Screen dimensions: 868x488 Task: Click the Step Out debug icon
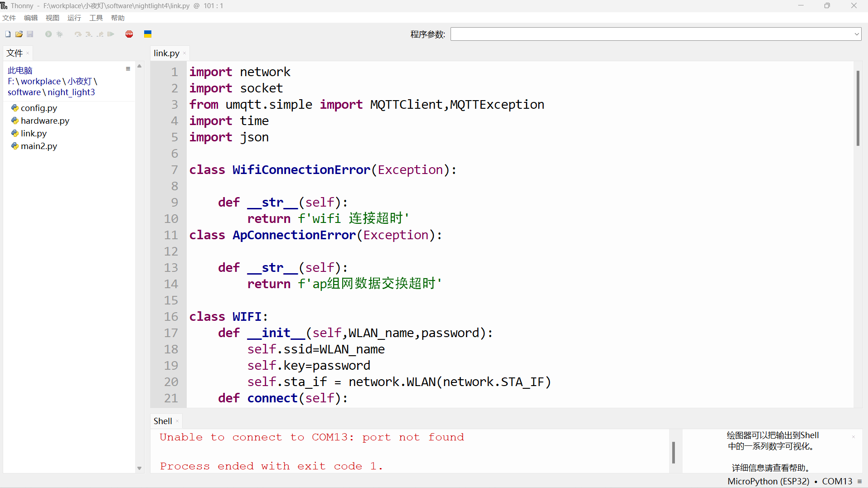100,34
